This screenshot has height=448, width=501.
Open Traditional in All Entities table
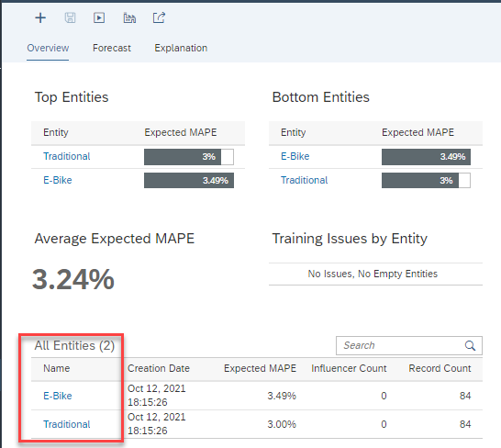pyautogui.click(x=66, y=424)
